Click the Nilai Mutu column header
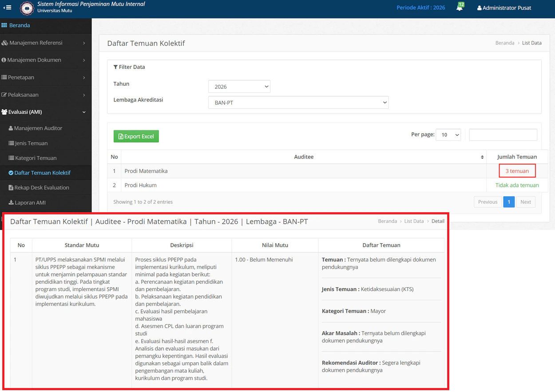The image size is (555, 392). (x=275, y=245)
